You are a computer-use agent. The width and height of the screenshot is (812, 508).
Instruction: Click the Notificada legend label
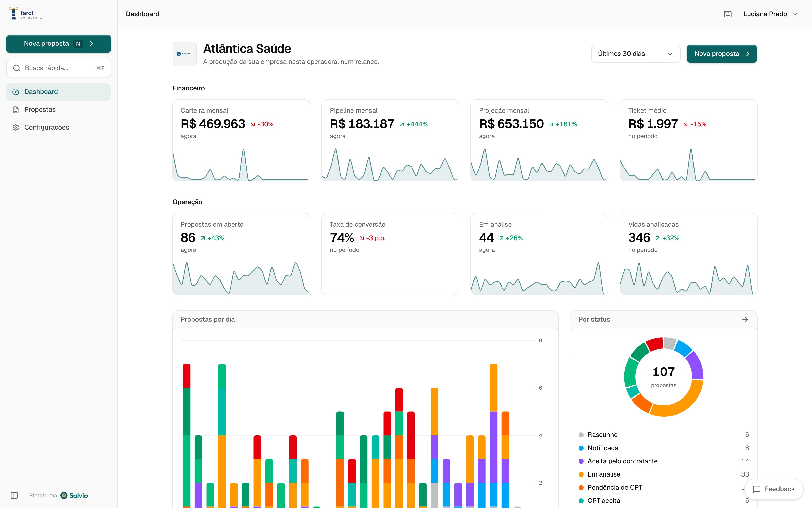[x=603, y=448]
